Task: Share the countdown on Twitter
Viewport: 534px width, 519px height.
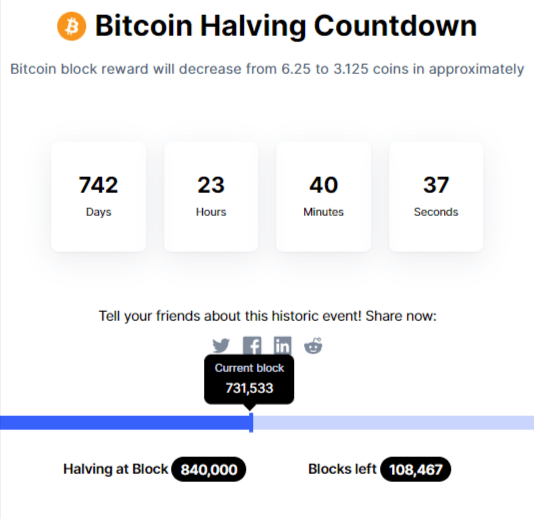Action: (x=221, y=346)
